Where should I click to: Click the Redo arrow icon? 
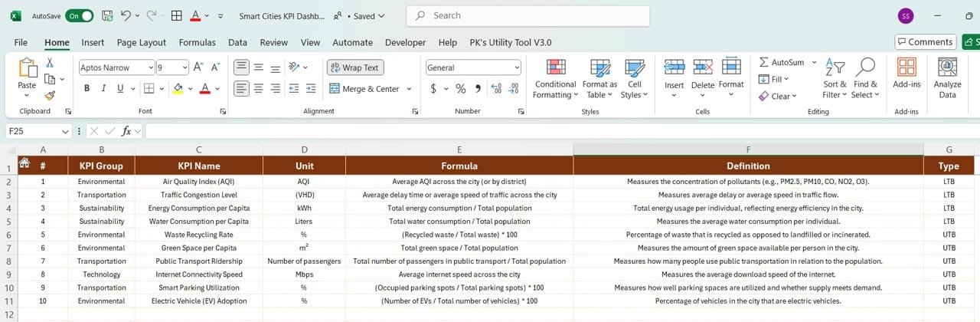[x=151, y=15]
